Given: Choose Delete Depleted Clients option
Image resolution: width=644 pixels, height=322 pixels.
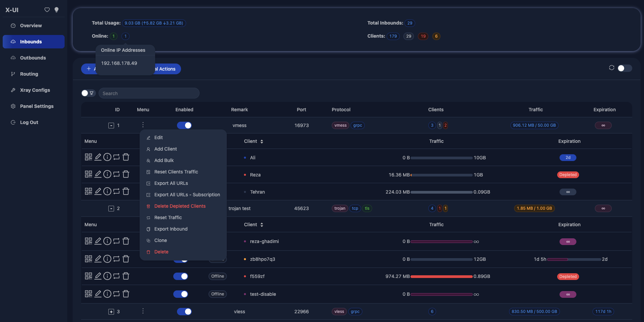Looking at the screenshot, I should (x=180, y=206).
